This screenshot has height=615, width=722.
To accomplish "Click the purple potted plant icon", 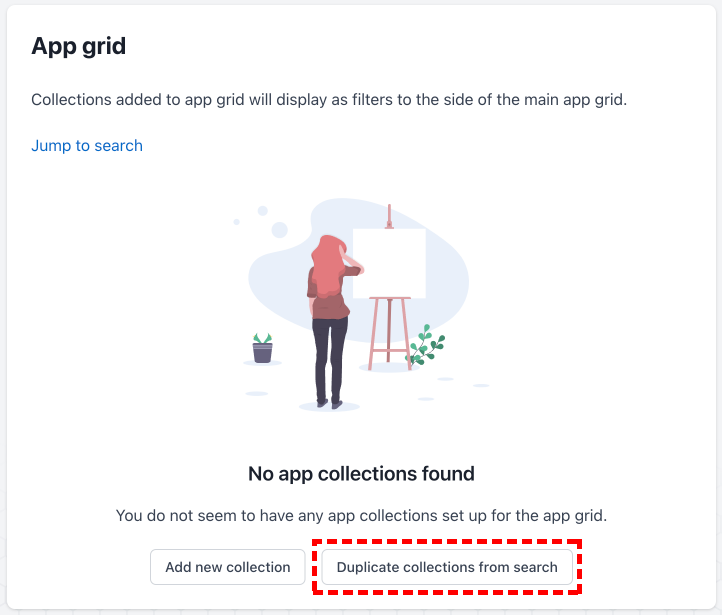I will click(262, 348).
